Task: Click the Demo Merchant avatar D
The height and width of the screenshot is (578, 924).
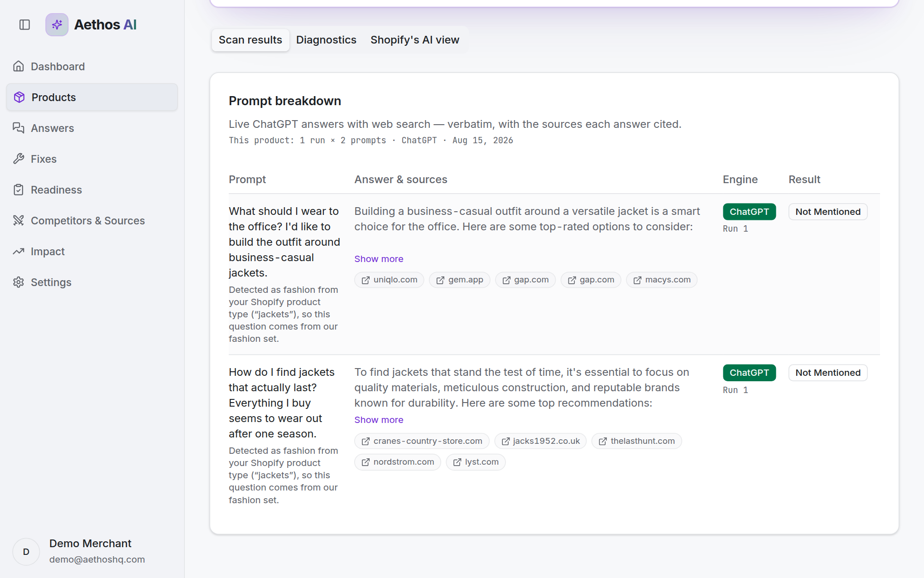Action: (x=26, y=552)
